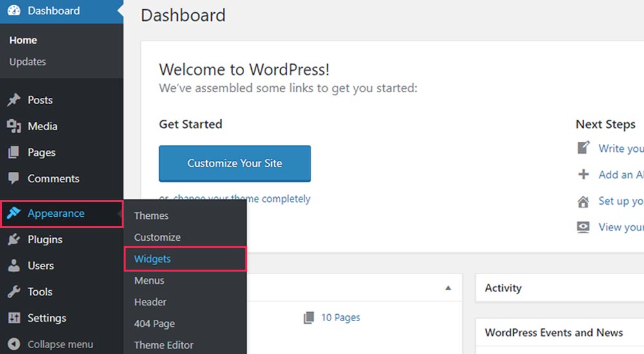Open Themes in the Appearance submenu

(151, 216)
